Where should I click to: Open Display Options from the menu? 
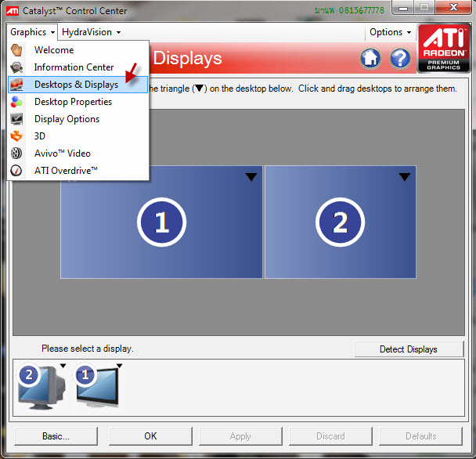coord(78,119)
